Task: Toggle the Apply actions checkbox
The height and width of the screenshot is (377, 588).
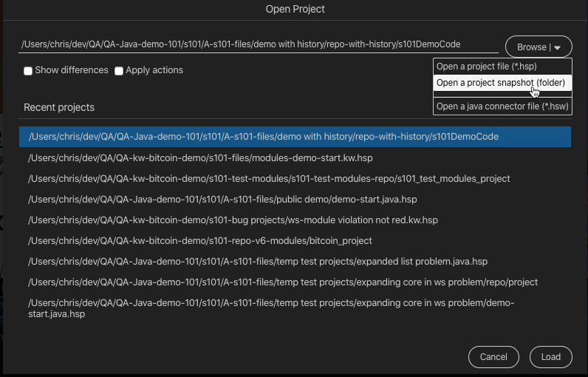Action: [119, 71]
